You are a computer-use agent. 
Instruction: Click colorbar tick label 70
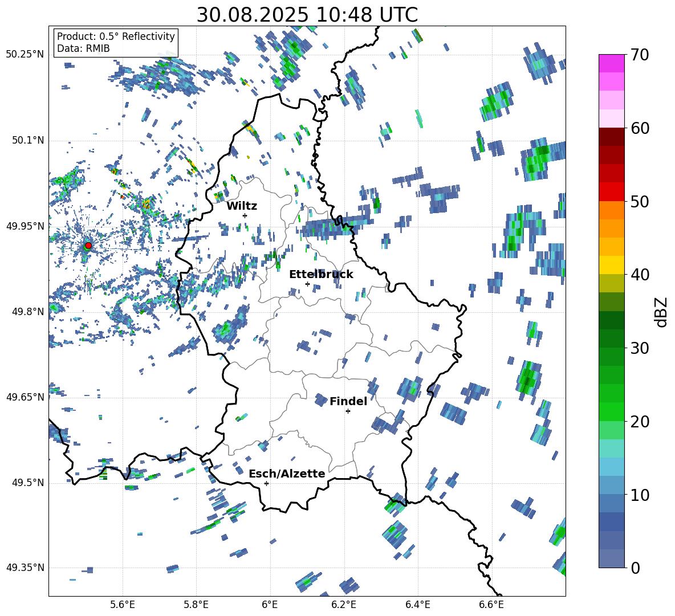coord(640,55)
